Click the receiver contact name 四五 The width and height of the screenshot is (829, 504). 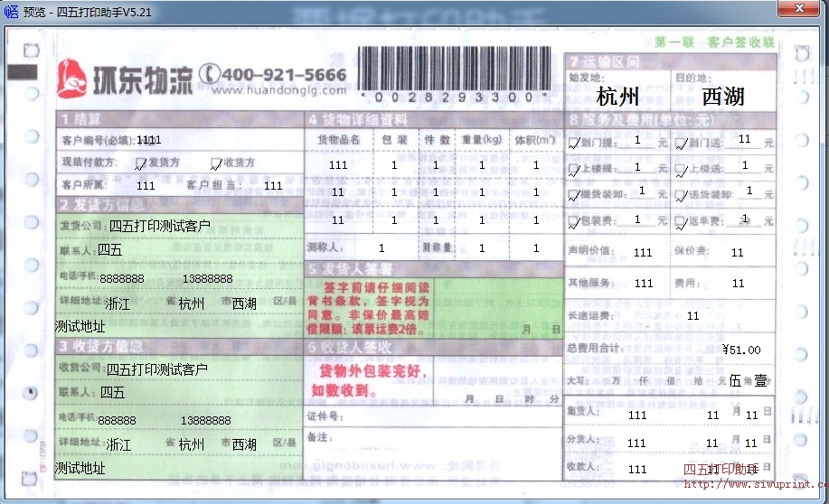tap(112, 392)
